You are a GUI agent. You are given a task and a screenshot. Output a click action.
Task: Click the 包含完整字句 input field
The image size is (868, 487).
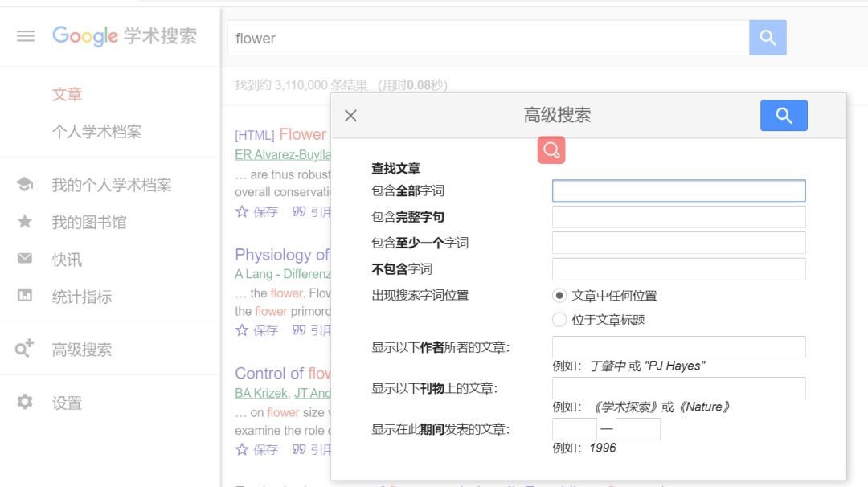coord(678,217)
